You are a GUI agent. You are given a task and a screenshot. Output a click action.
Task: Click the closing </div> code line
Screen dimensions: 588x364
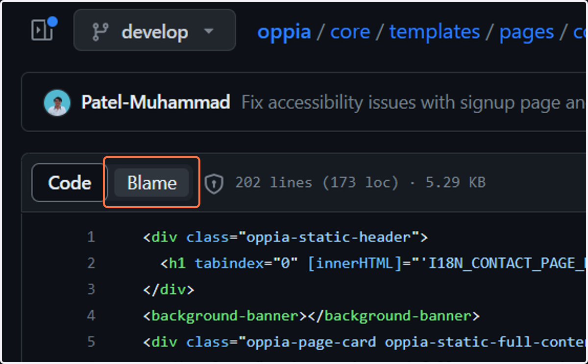pos(169,290)
